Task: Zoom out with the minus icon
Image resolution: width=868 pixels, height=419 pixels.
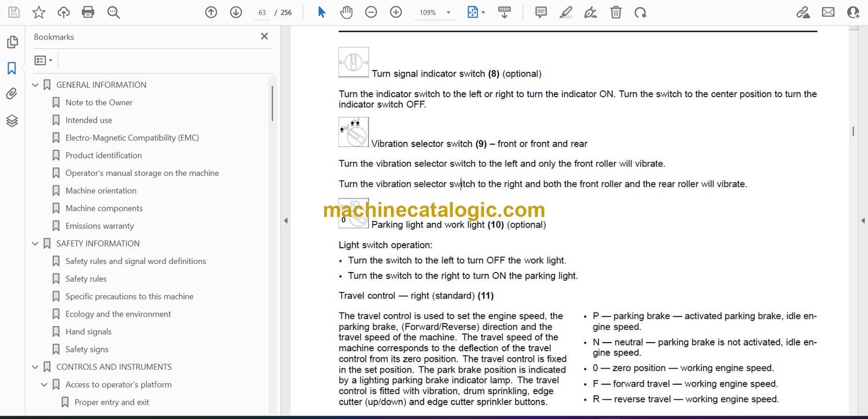Action: tap(371, 12)
